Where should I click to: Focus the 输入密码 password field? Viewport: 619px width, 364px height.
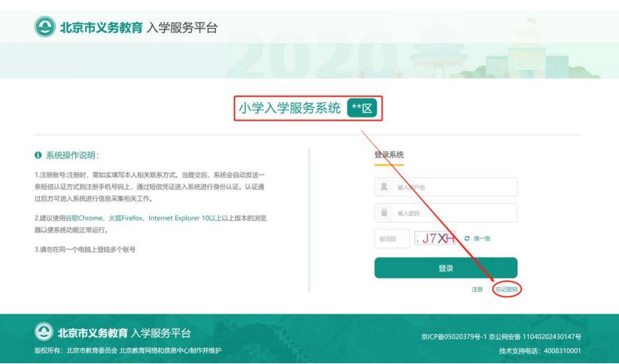tap(446, 213)
